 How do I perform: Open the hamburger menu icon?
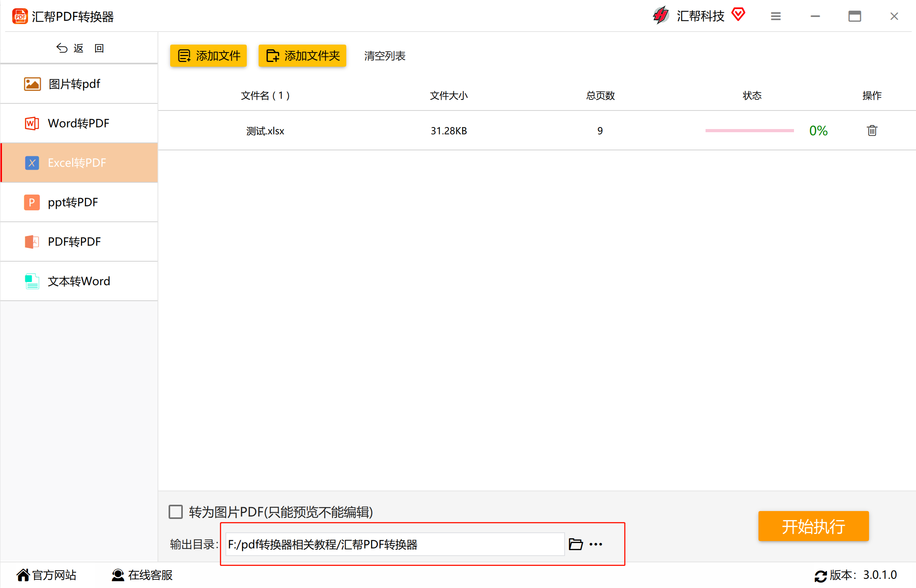tap(776, 16)
